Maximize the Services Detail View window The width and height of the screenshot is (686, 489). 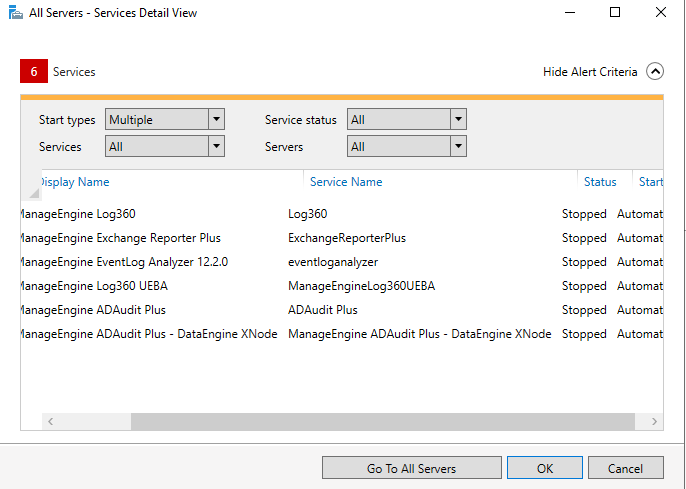point(615,12)
